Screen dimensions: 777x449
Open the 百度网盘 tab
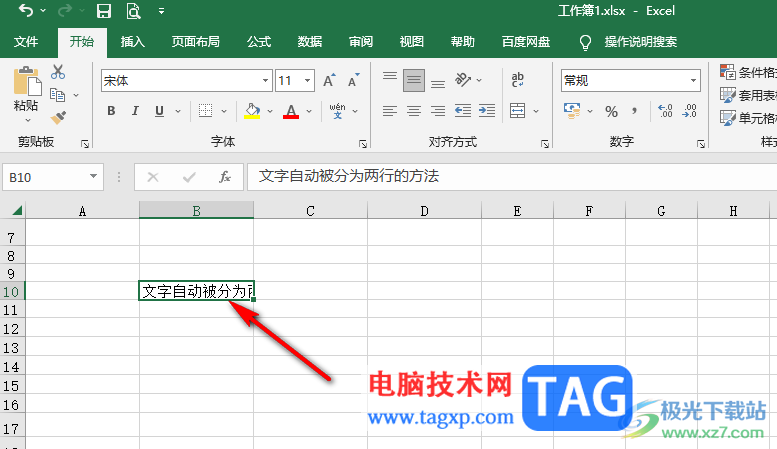(526, 42)
